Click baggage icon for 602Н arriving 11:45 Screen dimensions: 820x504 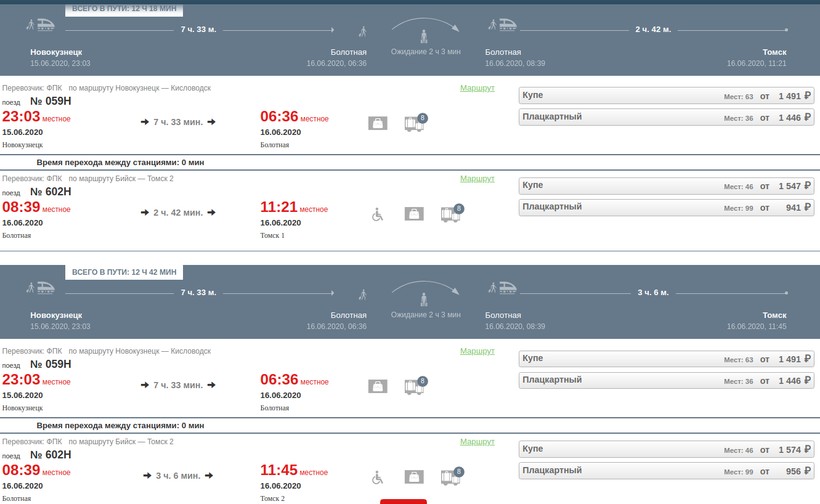(413, 477)
